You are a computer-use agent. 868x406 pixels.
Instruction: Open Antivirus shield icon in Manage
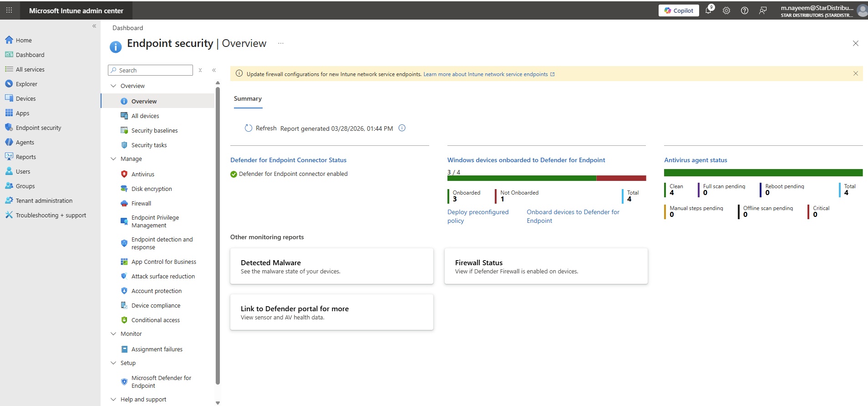pos(124,174)
